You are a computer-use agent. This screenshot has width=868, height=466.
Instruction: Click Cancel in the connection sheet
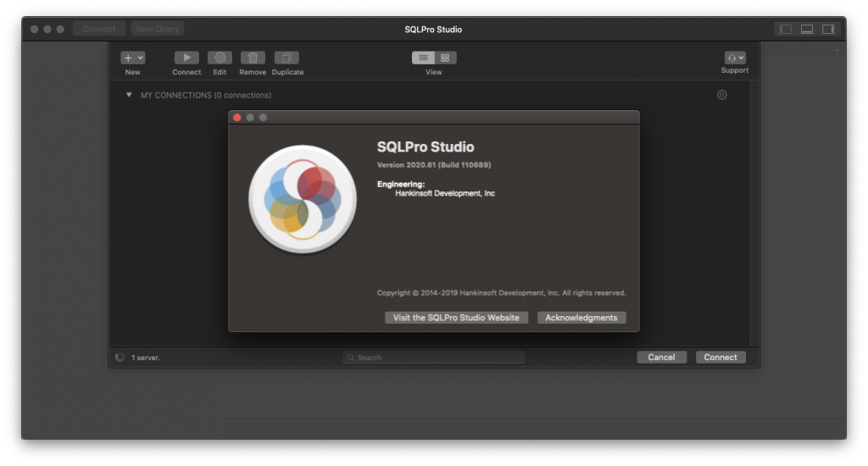(x=661, y=358)
